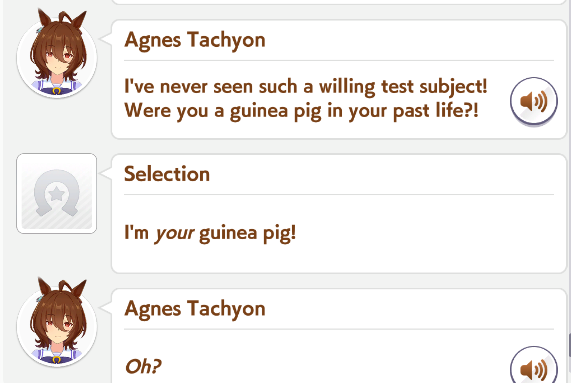Click the "Were you a guinea pig in your past life?!" sentence
The image size is (571, 383).
coord(301,111)
